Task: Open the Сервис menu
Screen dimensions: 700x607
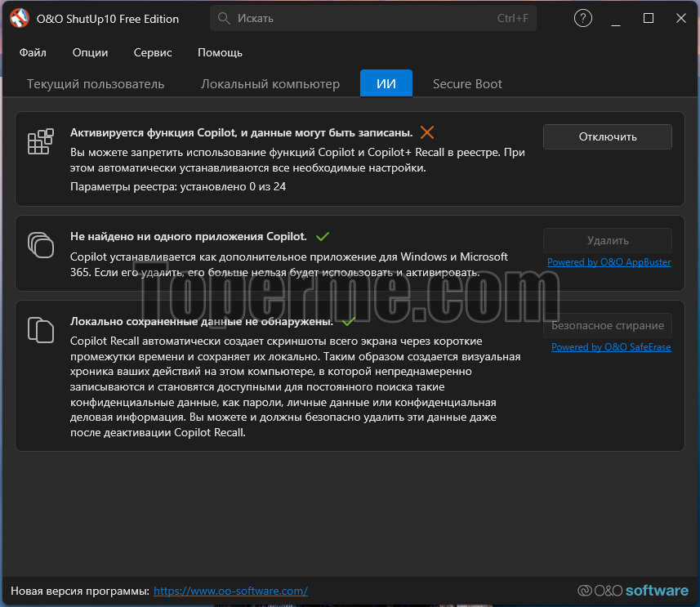Action: pyautogui.click(x=153, y=52)
